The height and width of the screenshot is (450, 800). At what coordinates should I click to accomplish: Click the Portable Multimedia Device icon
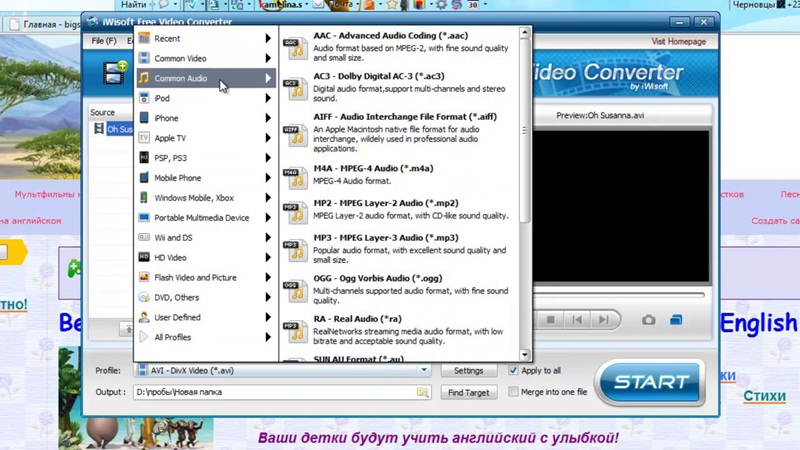(144, 217)
